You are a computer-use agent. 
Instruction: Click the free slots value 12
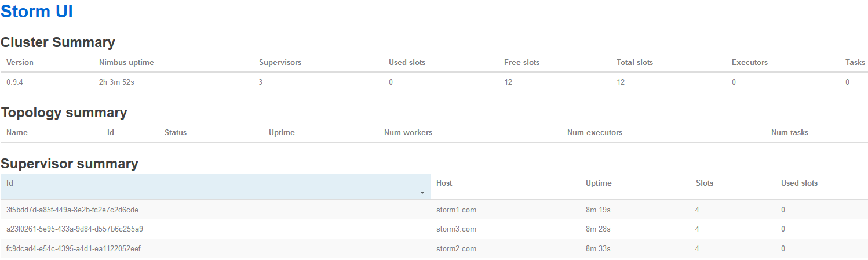(508, 82)
